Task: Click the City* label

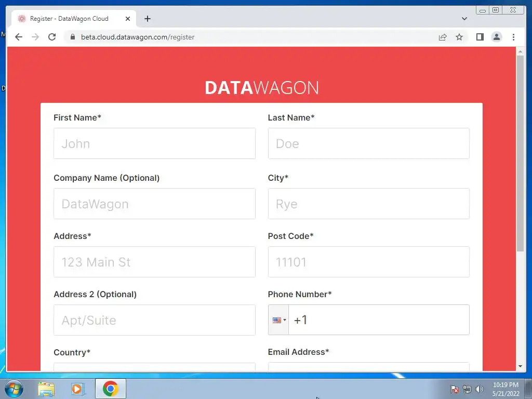Action: point(278,178)
